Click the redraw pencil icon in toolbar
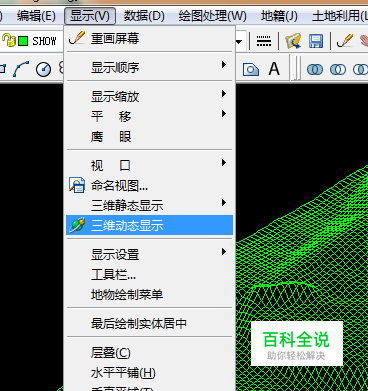 pyautogui.click(x=345, y=41)
